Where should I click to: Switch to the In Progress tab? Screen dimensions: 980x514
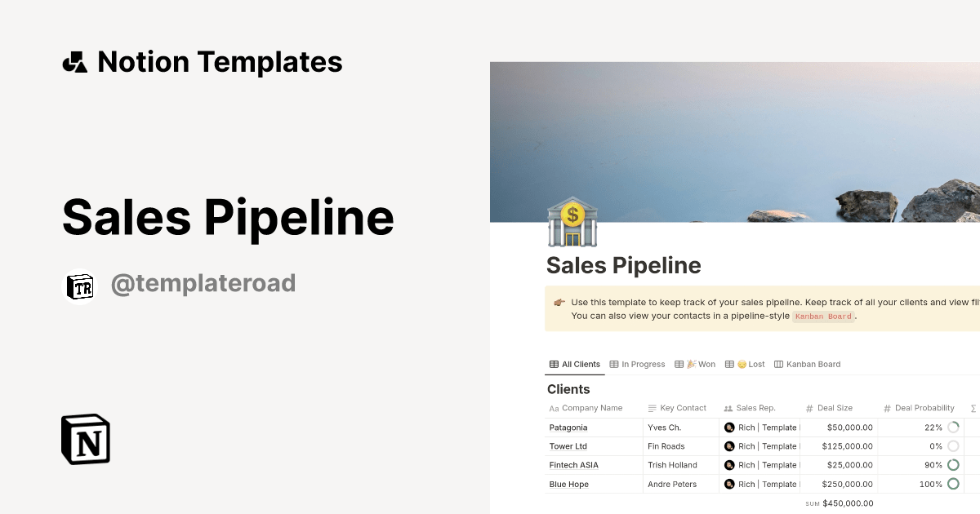[x=637, y=364]
